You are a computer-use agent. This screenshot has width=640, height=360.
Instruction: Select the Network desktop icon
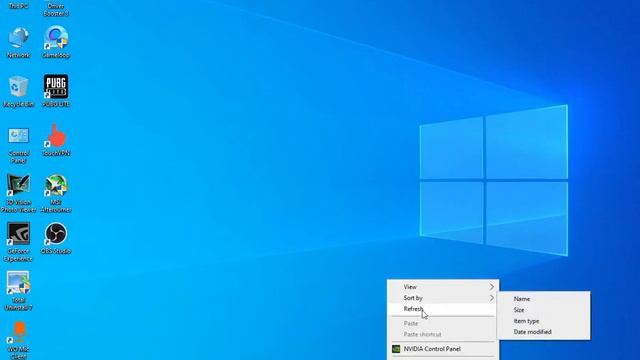18,42
